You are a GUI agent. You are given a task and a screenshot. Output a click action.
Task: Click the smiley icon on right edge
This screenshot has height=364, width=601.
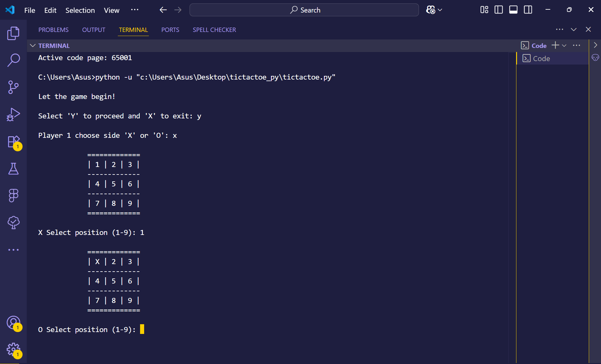pos(595,58)
